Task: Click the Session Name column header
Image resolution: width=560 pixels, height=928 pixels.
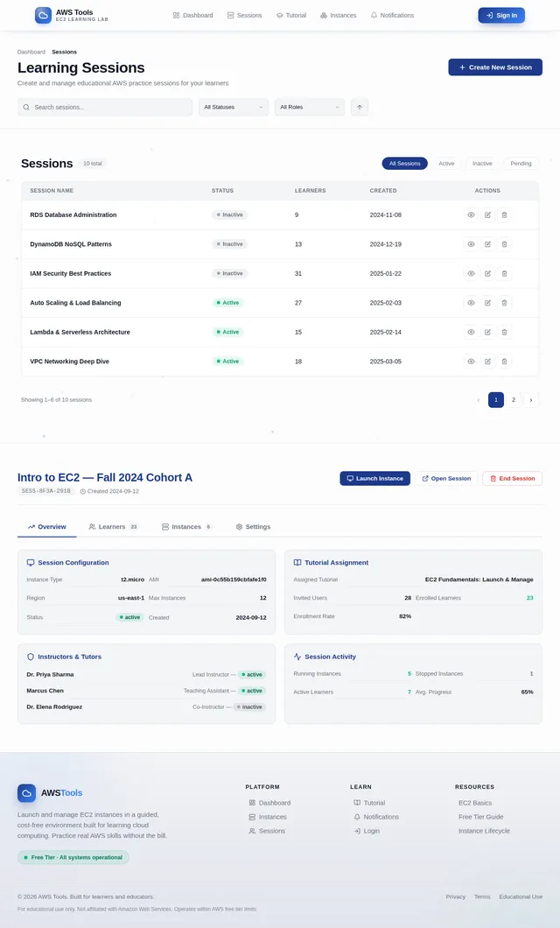Action: (x=52, y=191)
